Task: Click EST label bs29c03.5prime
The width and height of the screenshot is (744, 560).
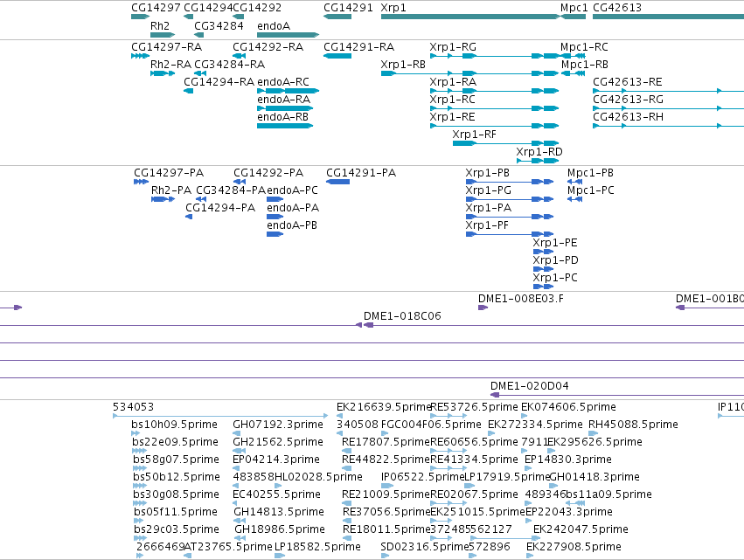Action: click(x=177, y=530)
